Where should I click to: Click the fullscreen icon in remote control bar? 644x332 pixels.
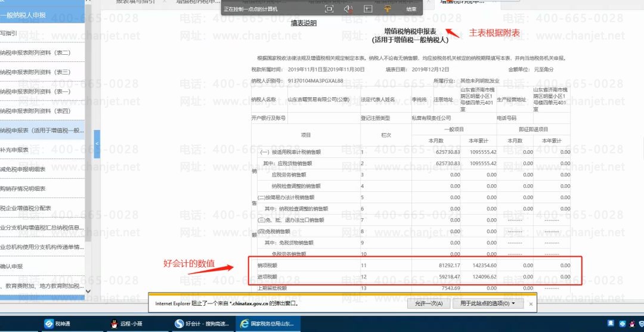pyautogui.click(x=329, y=9)
